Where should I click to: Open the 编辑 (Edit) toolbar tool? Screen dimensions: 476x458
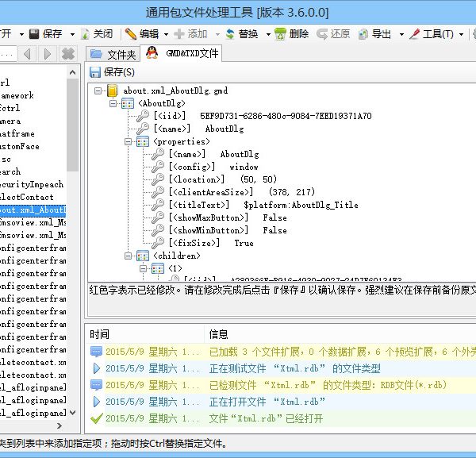click(x=141, y=34)
